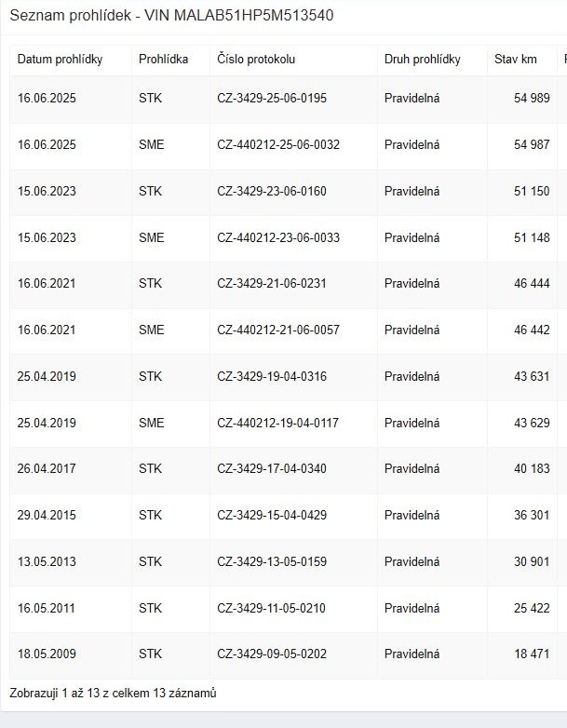Sort by Číslo protokolu column header
Image resolution: width=567 pixels, height=728 pixels.
[x=256, y=60]
